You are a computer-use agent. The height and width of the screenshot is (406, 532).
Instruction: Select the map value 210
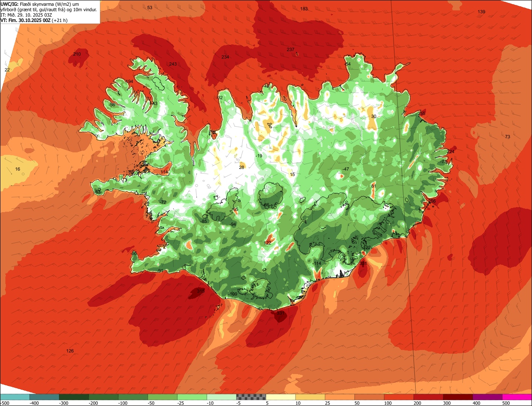pyautogui.click(x=77, y=54)
